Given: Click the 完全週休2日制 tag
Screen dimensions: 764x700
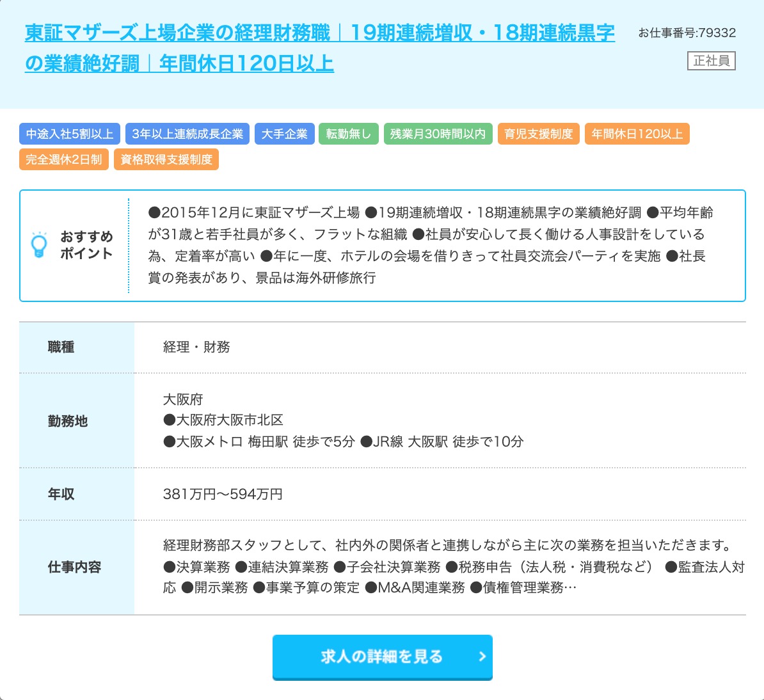Looking at the screenshot, I should [x=64, y=159].
